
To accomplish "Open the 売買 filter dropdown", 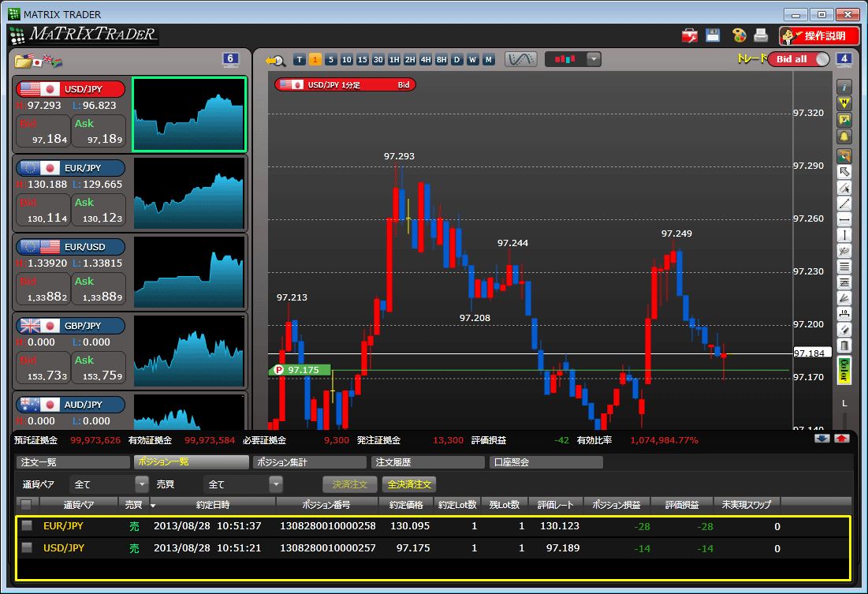I will pos(276,484).
